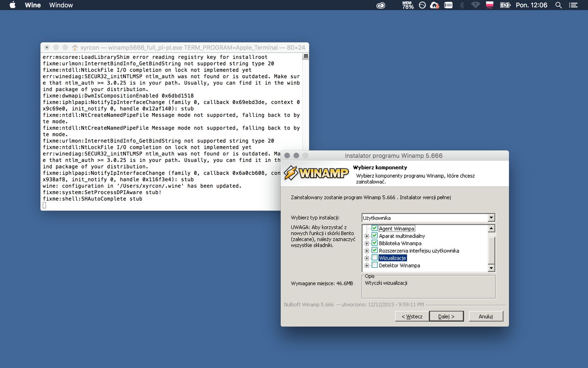Click the Dalej next button
The image size is (588, 368).
[446, 316]
